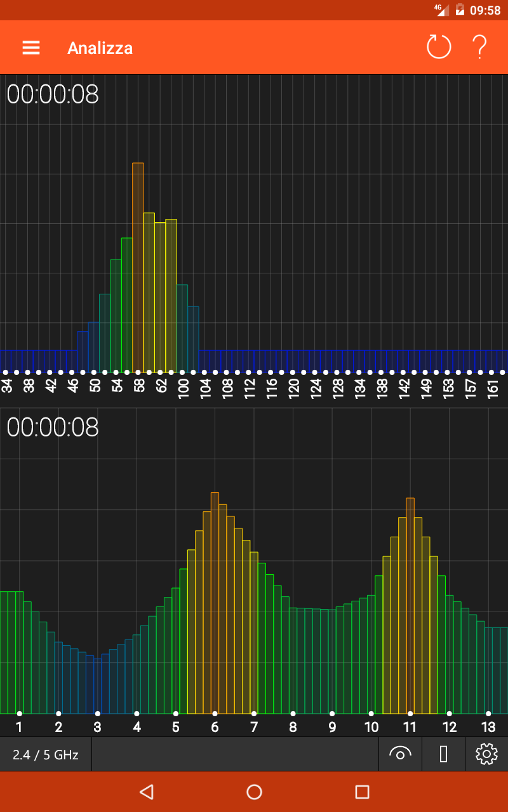
Task: Tap the Analizza title
Action: [x=100, y=48]
